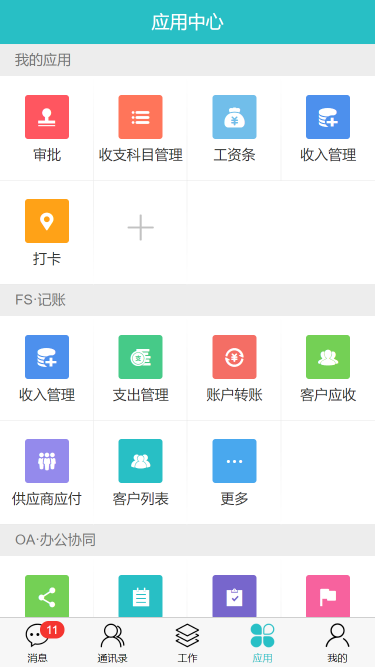Open 账户转账 red transfer icon

click(234, 357)
